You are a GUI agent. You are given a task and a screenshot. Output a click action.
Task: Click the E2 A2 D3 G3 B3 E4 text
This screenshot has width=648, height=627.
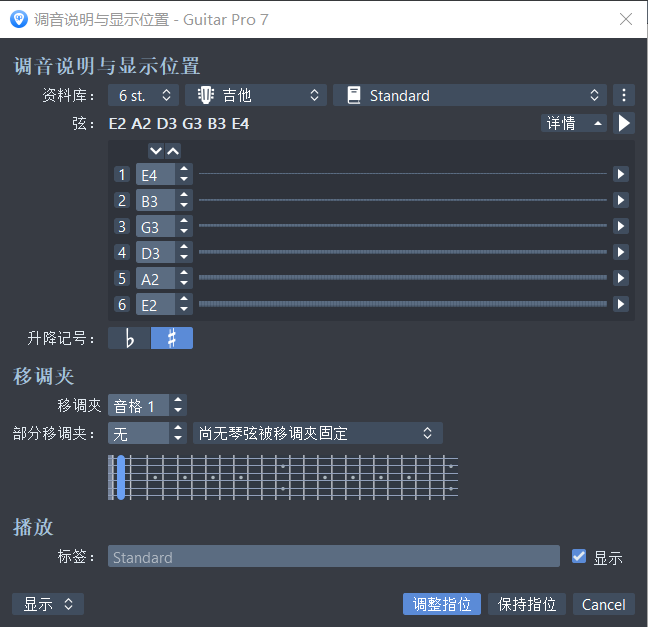[x=179, y=124]
